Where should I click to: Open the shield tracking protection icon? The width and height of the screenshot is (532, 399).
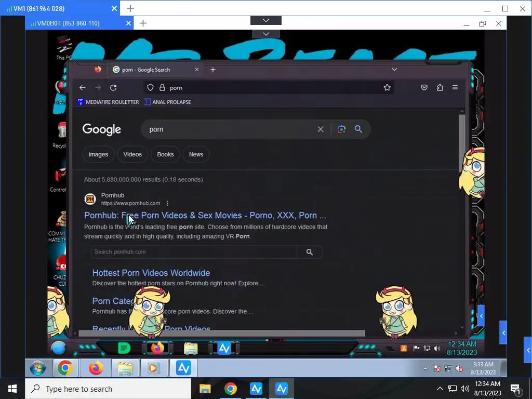pyautogui.click(x=150, y=87)
